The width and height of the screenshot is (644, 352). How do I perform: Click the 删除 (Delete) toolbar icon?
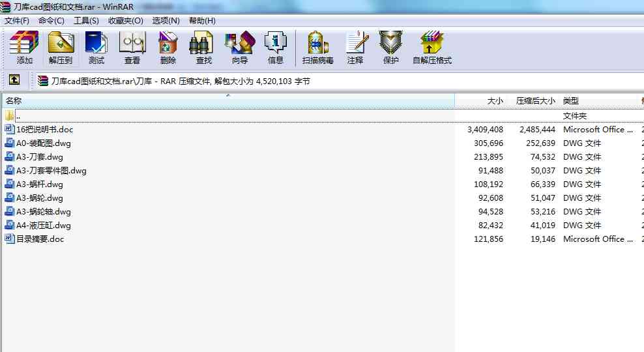[168, 48]
